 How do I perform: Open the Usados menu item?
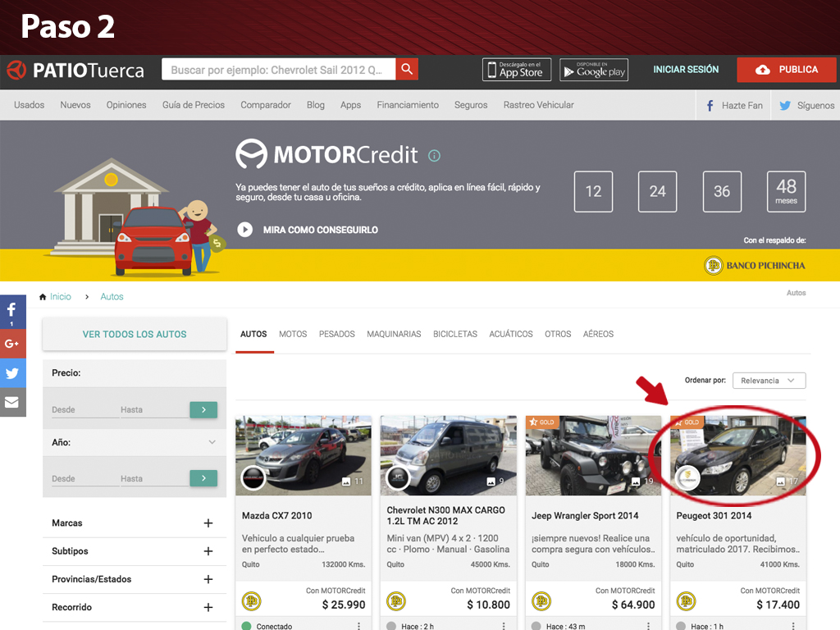click(29, 105)
